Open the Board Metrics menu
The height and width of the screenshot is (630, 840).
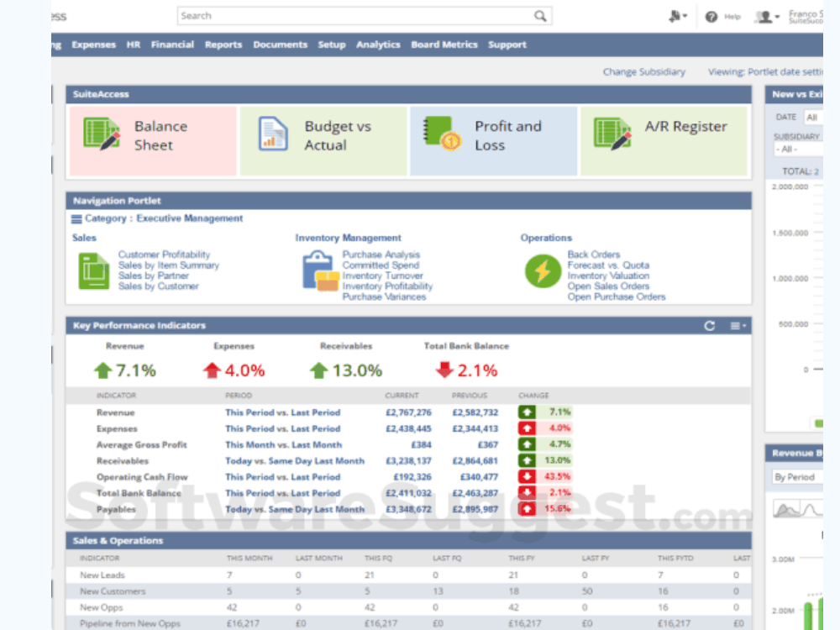click(444, 45)
